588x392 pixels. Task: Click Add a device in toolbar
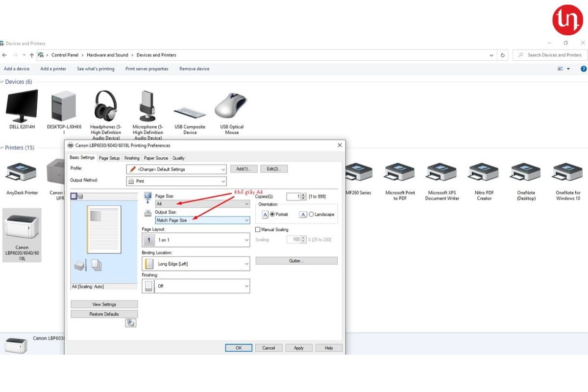[x=17, y=69]
